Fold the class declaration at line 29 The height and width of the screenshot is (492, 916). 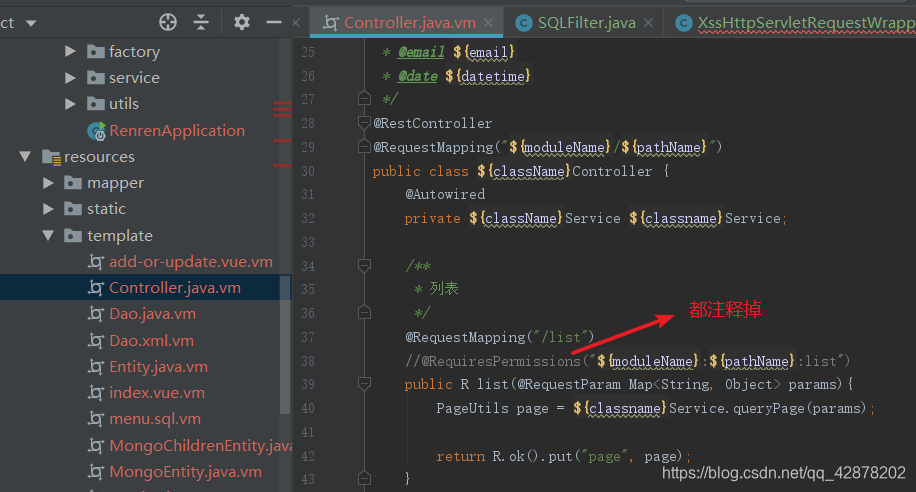(x=365, y=146)
